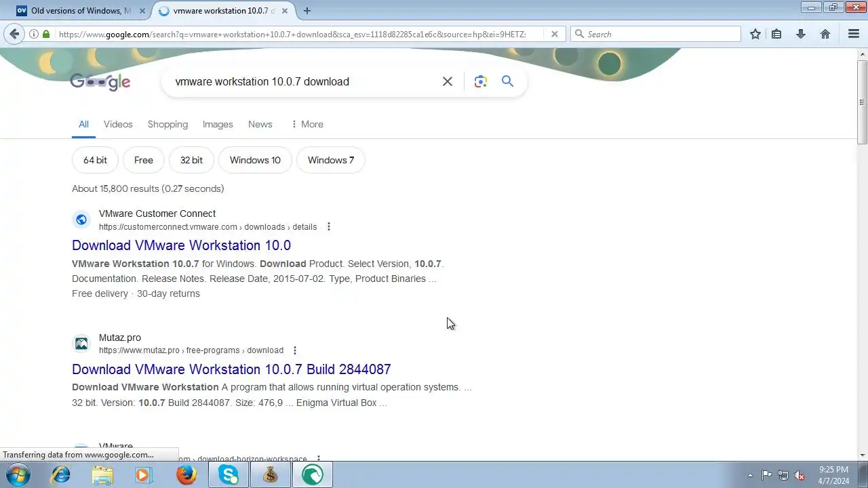Click the www.mutaz.pro URL breadcrumb
This screenshot has height=488, width=868.
191,350
